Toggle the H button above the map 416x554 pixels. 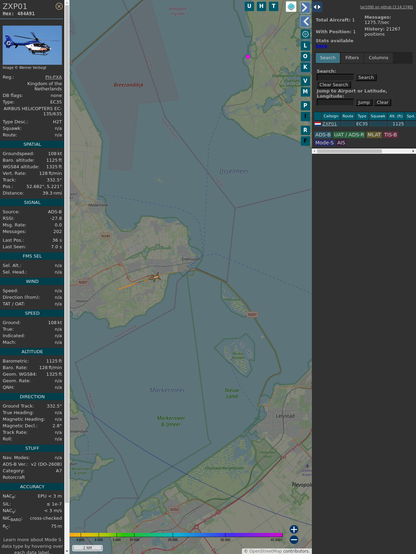[x=261, y=6]
